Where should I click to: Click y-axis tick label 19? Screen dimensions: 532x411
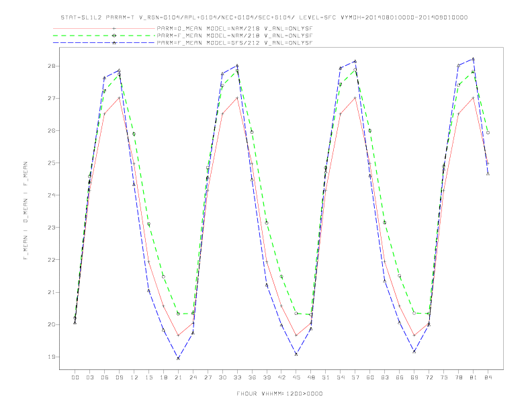pos(51,357)
